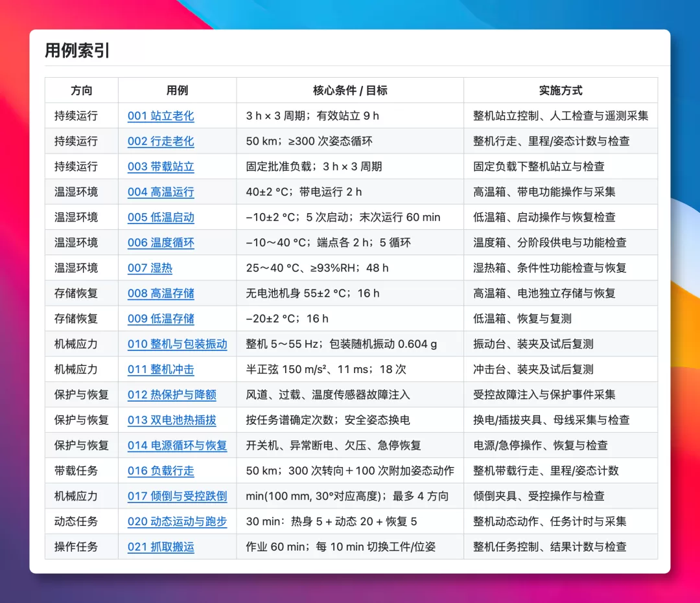Follow the 005 低温启动 link
This screenshot has height=603, width=700.
pyautogui.click(x=161, y=218)
